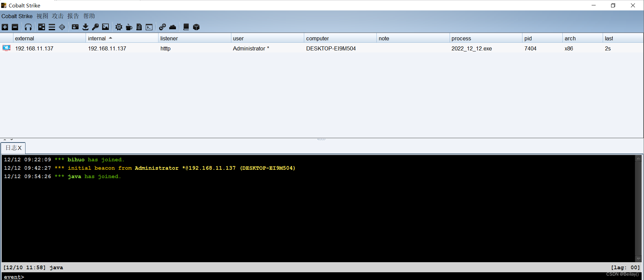Click the 'bihuo has joined' log line

click(64, 160)
